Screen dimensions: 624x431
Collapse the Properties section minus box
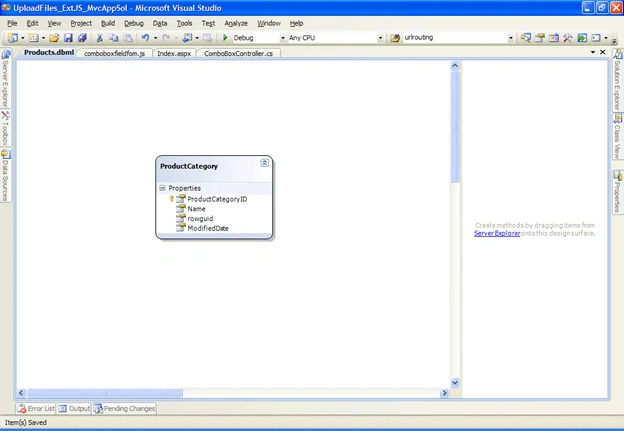click(x=162, y=188)
